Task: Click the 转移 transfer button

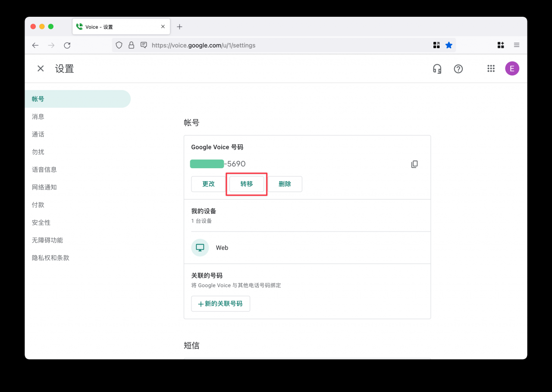Action: [x=247, y=184]
